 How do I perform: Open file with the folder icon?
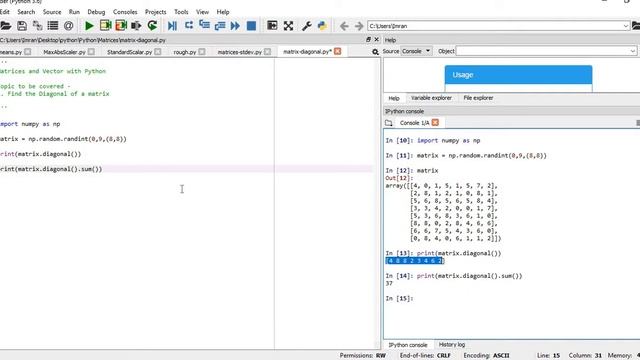[5, 26]
